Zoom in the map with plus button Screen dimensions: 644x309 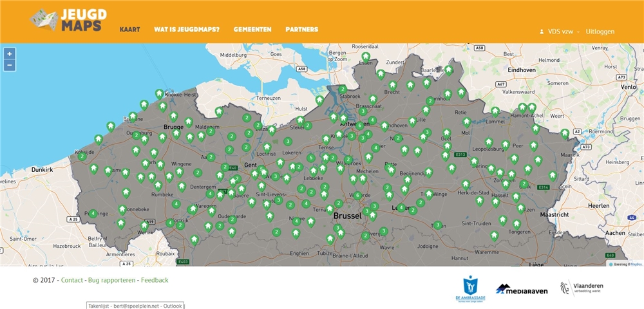[x=10, y=53]
